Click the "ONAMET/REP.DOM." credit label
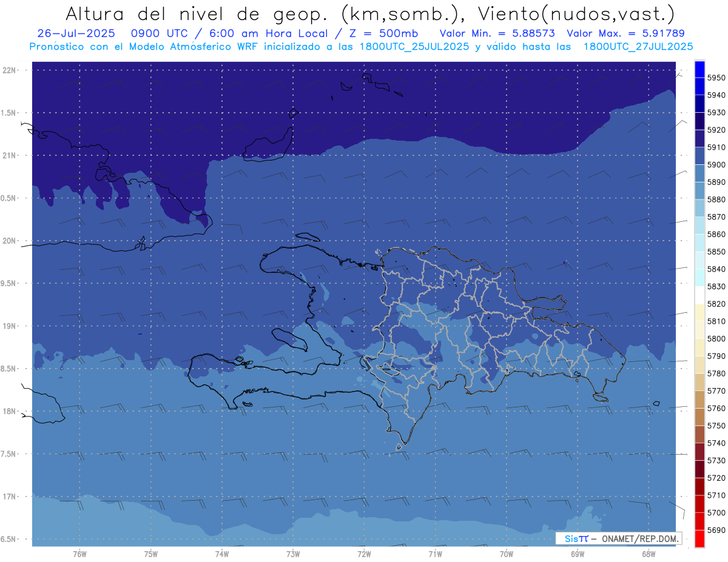This screenshot has width=728, height=562. 639,538
